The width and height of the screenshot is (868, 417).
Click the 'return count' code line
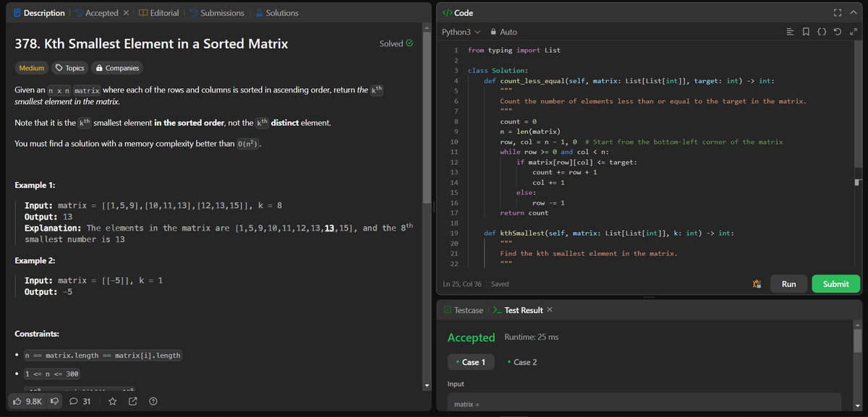point(524,213)
